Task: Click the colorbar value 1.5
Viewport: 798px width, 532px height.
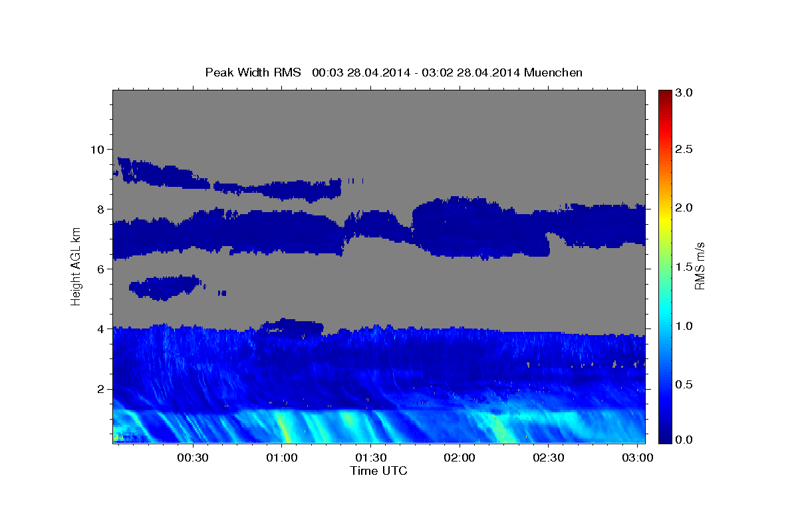Action: pos(684,267)
